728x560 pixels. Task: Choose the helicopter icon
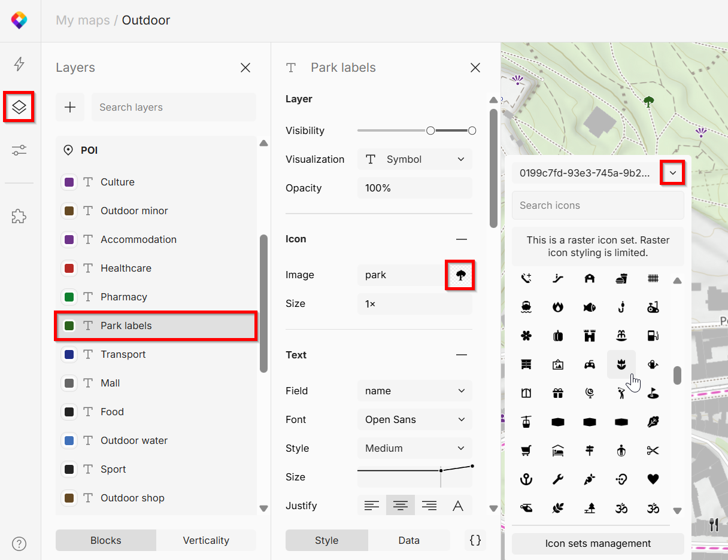(x=526, y=508)
